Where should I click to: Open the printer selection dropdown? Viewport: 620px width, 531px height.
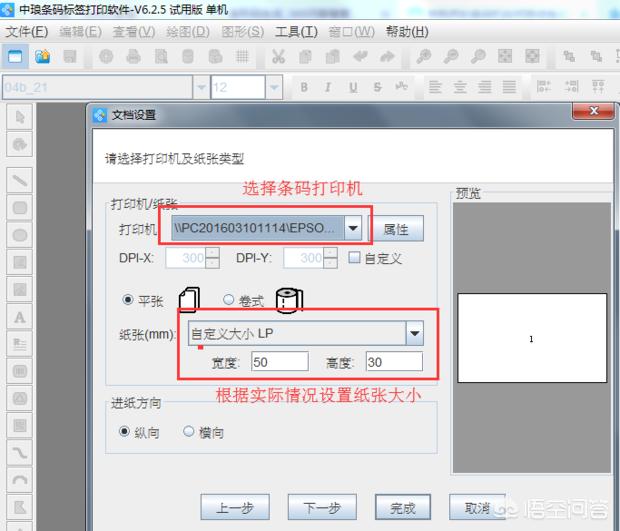[353, 228]
